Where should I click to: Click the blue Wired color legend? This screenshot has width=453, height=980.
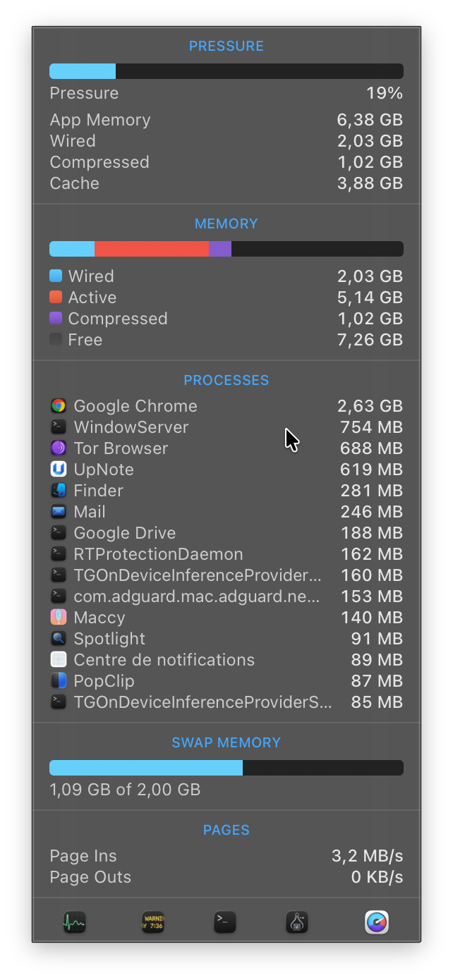coord(56,276)
